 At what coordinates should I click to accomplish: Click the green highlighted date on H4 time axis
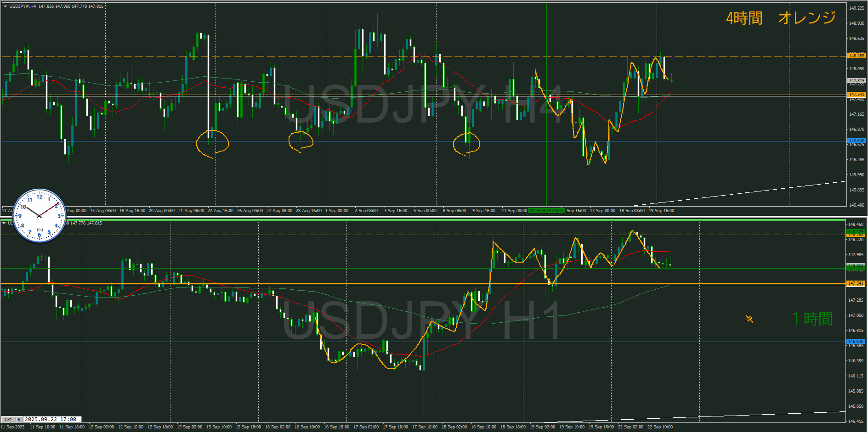[x=546, y=211]
